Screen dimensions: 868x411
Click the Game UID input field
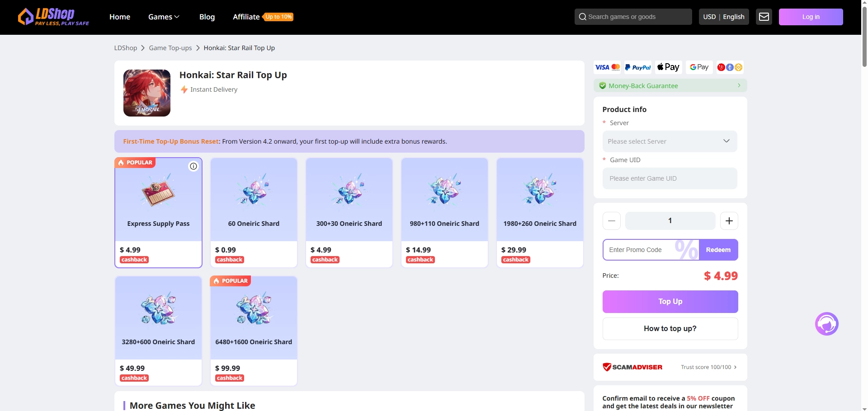[x=670, y=178]
